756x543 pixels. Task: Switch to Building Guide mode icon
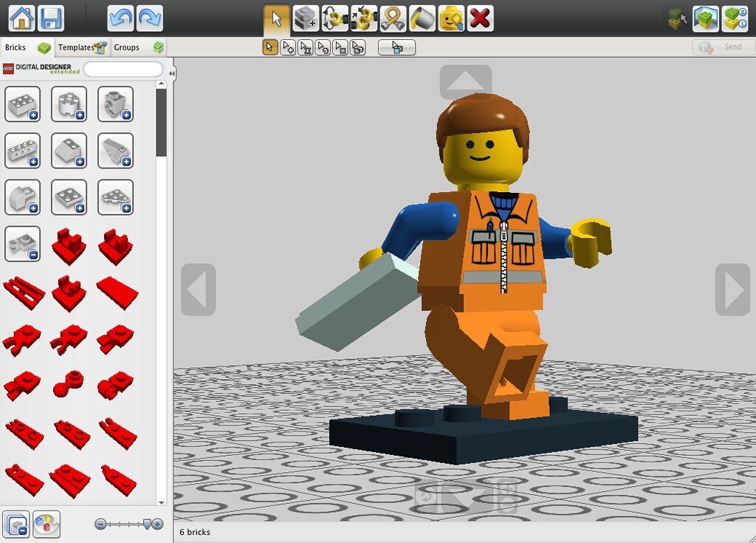[735, 18]
